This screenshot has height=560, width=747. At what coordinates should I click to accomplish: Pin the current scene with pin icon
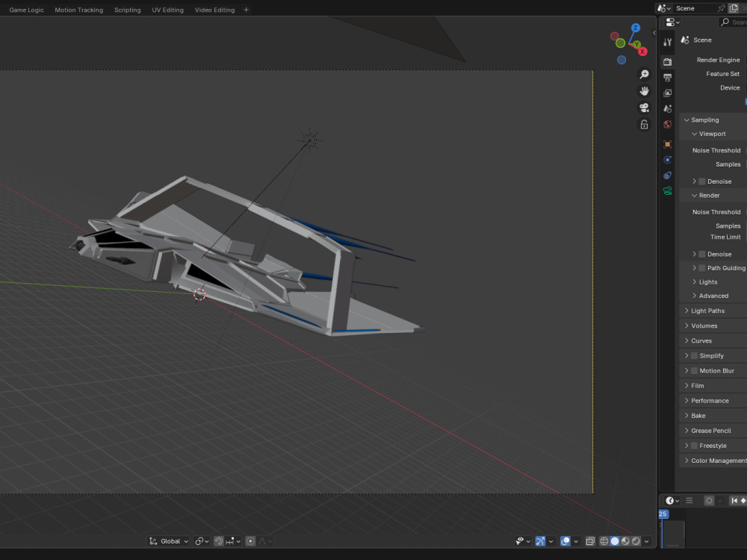coord(722,8)
